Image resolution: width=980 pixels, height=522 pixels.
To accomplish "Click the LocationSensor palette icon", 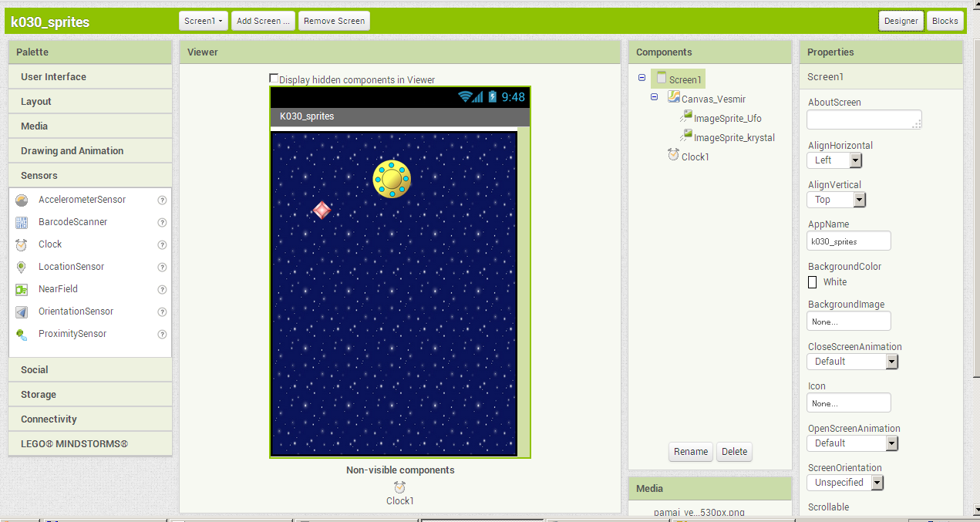I will tap(22, 267).
